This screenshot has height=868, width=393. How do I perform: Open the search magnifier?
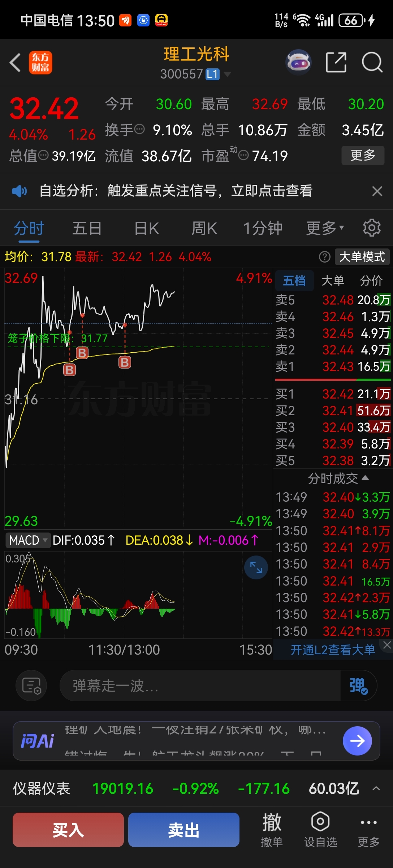click(x=372, y=62)
